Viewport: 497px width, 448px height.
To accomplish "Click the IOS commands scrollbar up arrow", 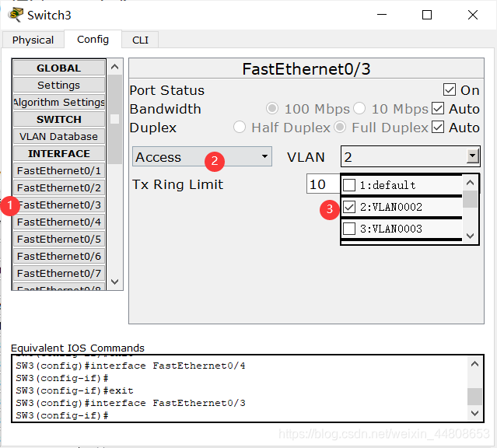I will [x=474, y=364].
